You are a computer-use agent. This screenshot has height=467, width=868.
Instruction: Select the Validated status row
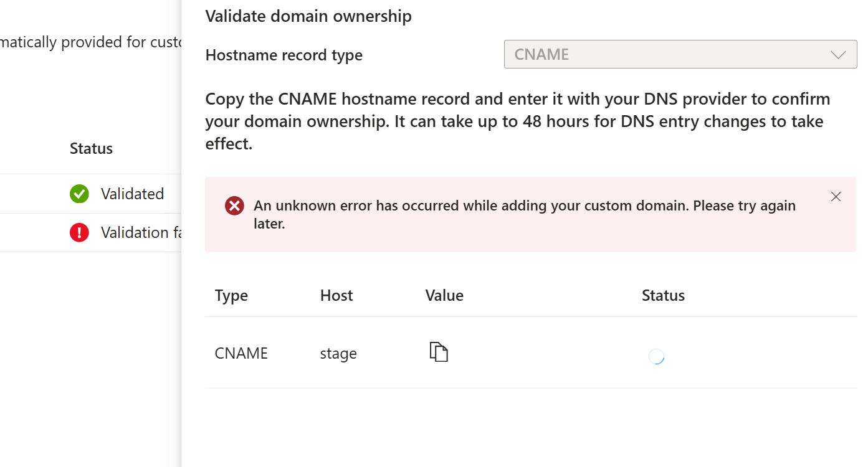click(90, 194)
